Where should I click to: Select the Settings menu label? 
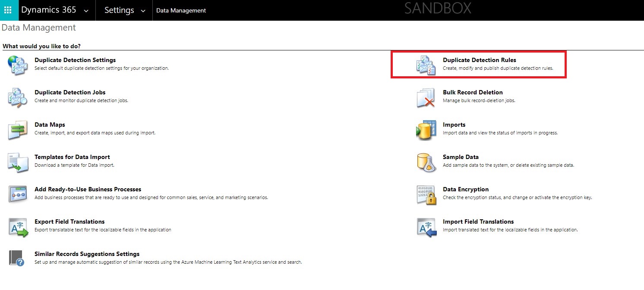(x=119, y=10)
